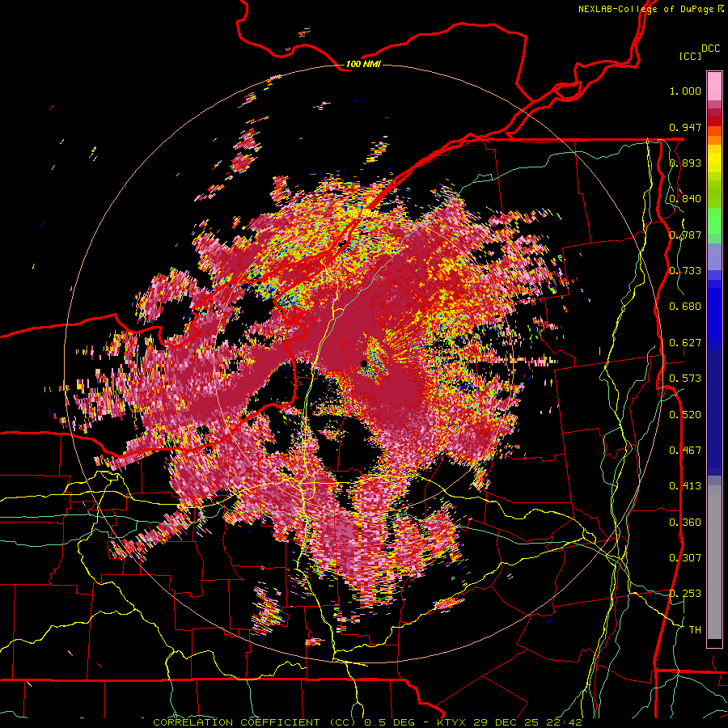Select the 1.000 scale value

click(685, 91)
